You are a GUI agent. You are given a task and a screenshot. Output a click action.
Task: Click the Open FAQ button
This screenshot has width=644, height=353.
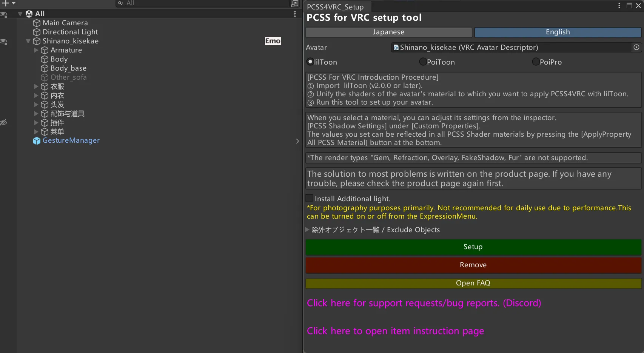pos(473,283)
